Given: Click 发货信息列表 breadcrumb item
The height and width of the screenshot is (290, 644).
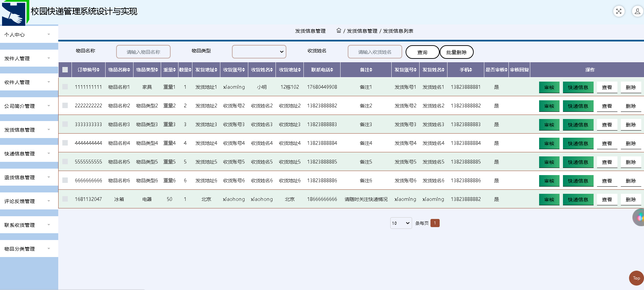Looking at the screenshot, I should point(398,31).
